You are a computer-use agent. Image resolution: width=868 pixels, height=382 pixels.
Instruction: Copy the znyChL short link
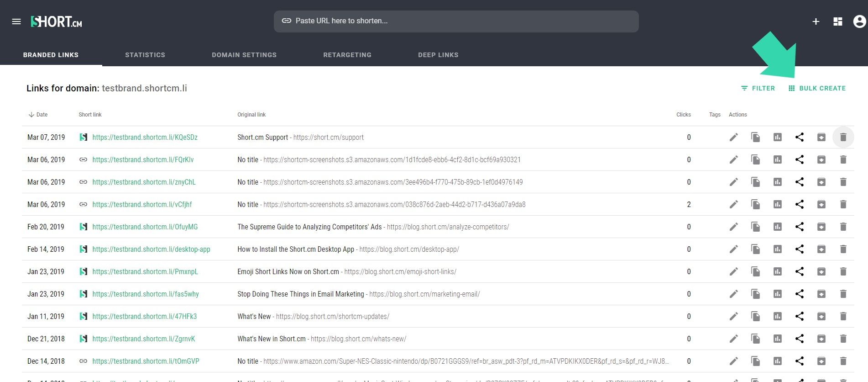(756, 182)
